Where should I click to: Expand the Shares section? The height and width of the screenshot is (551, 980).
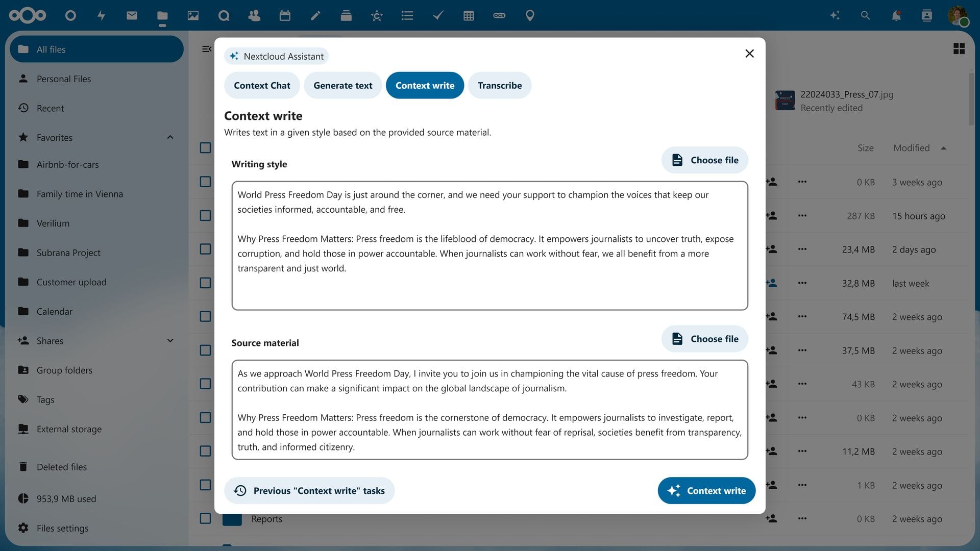[x=170, y=340]
